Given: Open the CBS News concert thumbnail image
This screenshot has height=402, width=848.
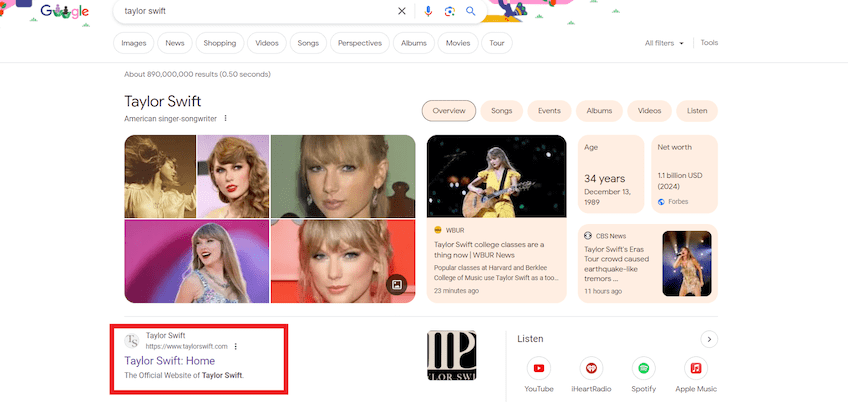Looking at the screenshot, I should (687, 263).
